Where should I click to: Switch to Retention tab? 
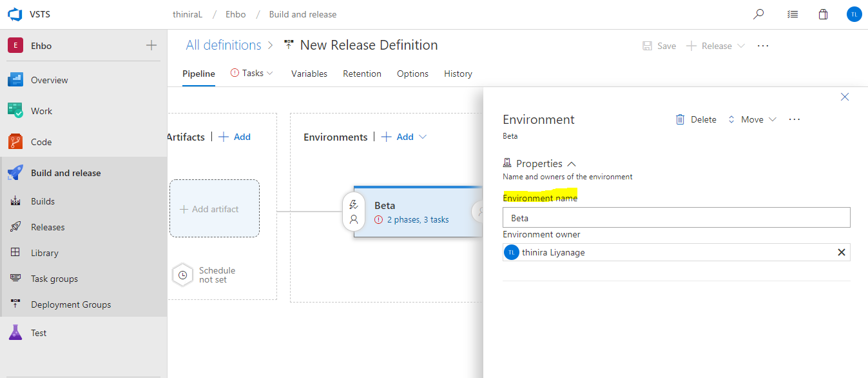point(362,74)
